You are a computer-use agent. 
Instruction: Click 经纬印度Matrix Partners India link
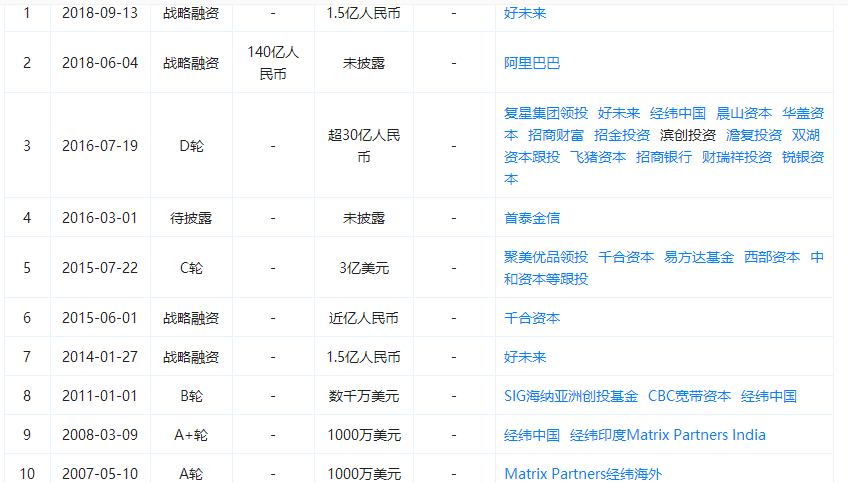click(x=667, y=435)
